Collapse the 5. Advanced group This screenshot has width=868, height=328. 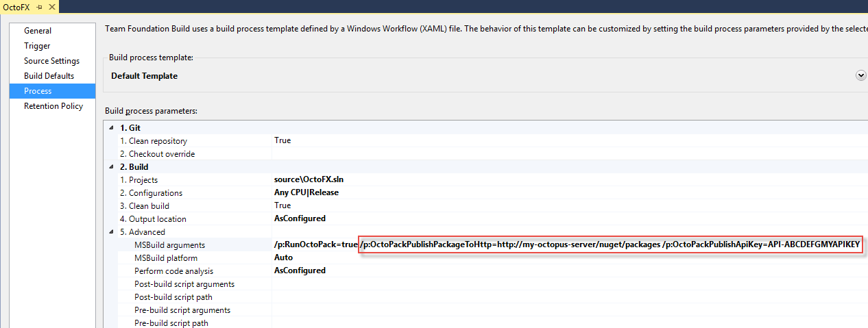(x=112, y=232)
